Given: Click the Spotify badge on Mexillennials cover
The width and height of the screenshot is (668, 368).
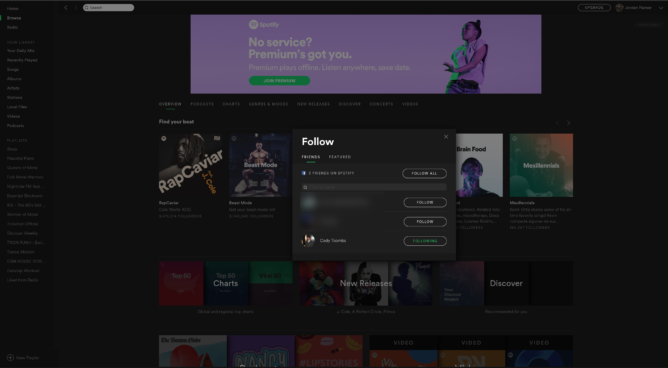Looking at the screenshot, I should click(514, 138).
